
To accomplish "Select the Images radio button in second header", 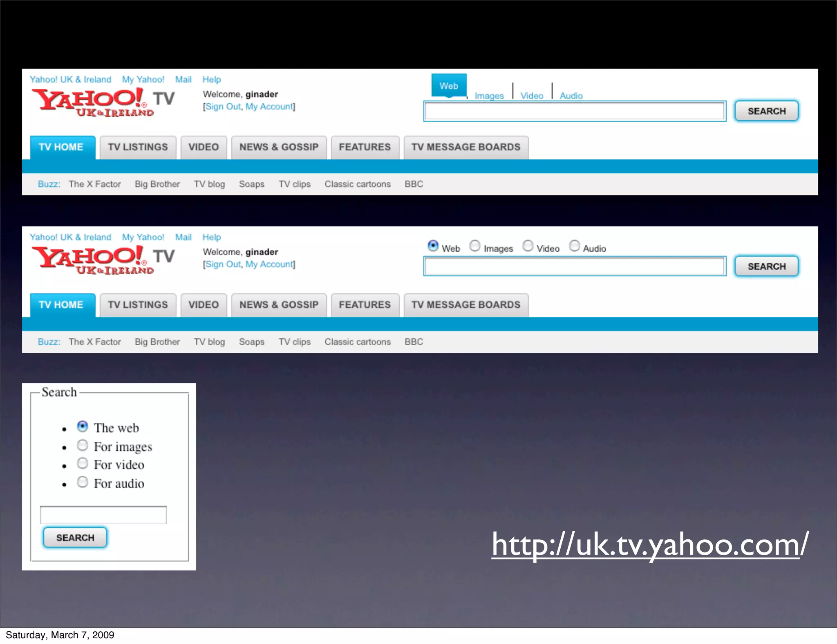I will [x=474, y=246].
